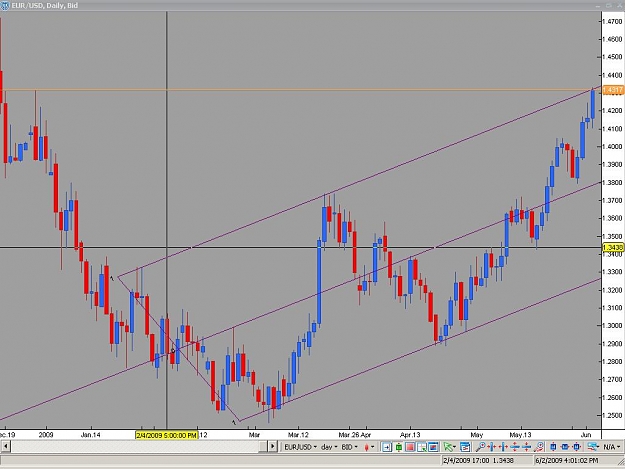Click the first blue candle spacing icon
The height and width of the screenshot is (469, 625).
pos(553,447)
